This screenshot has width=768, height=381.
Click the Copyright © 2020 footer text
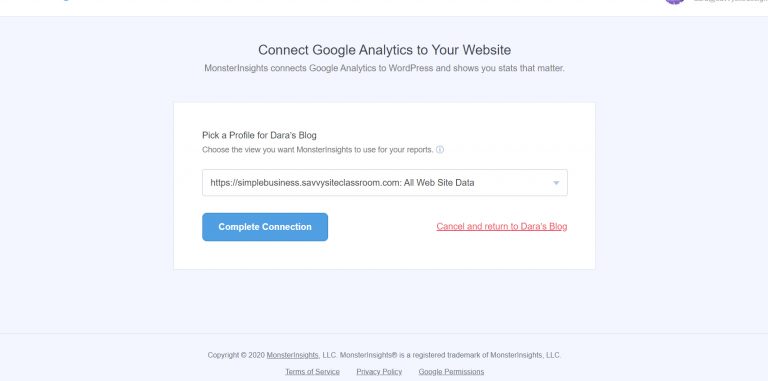coord(236,355)
